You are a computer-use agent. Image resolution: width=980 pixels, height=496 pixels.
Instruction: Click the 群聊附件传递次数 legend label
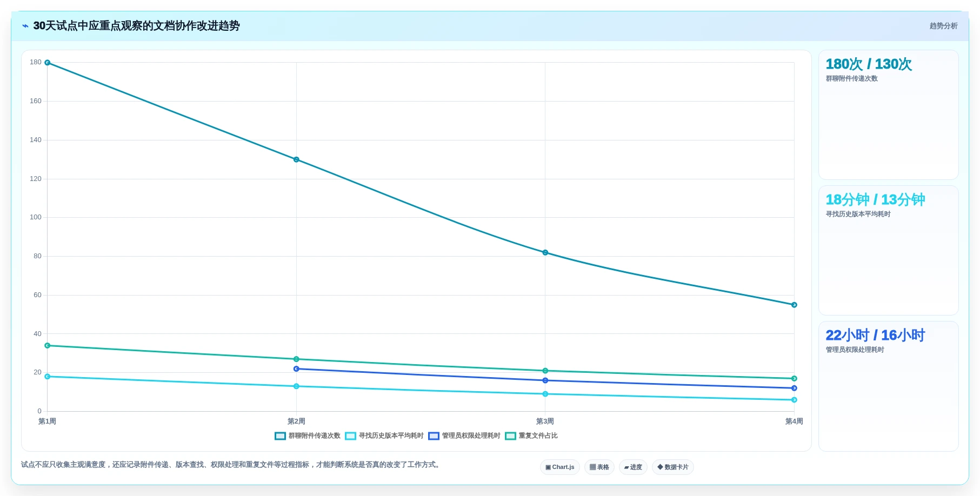point(315,436)
